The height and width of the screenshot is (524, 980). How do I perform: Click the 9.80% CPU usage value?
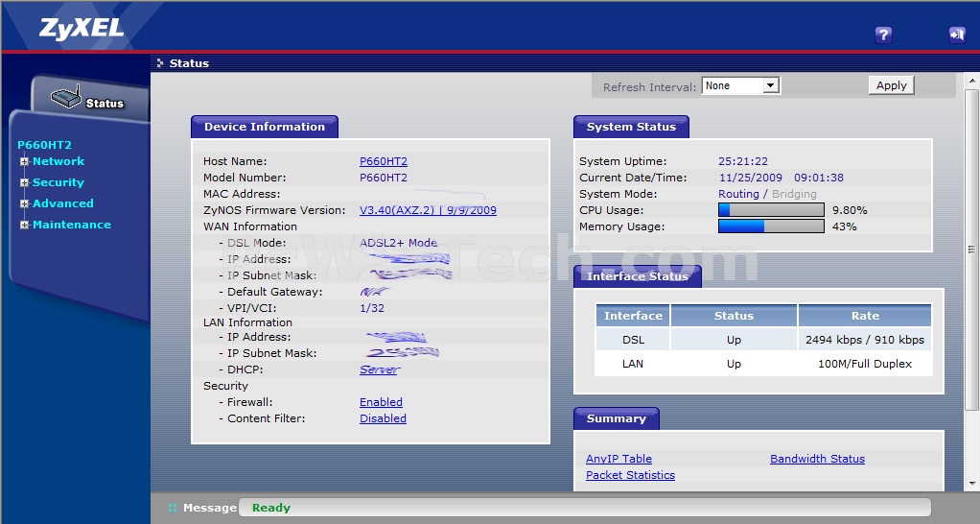(x=850, y=210)
